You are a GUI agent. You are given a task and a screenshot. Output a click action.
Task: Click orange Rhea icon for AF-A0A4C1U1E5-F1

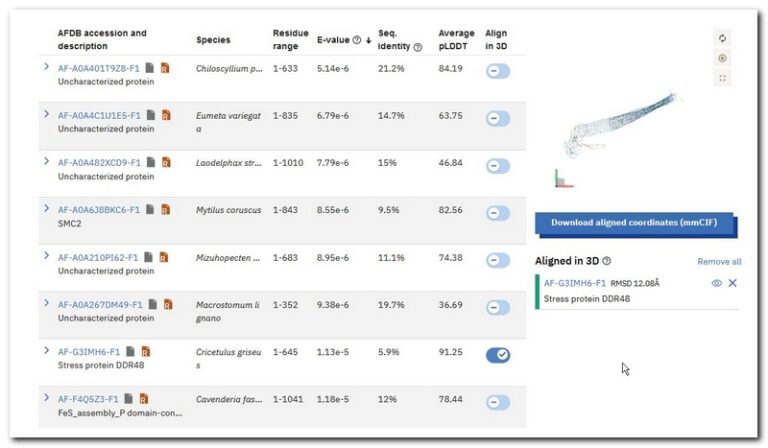click(x=166, y=115)
